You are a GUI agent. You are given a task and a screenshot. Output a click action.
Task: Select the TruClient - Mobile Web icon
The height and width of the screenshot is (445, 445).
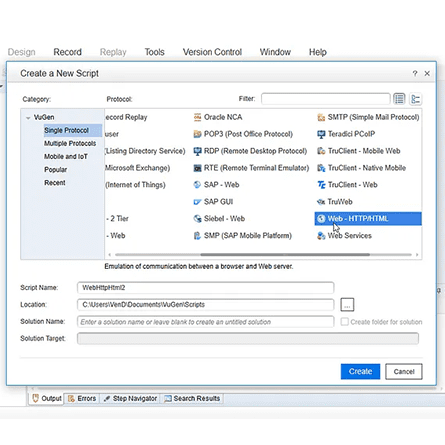click(321, 151)
